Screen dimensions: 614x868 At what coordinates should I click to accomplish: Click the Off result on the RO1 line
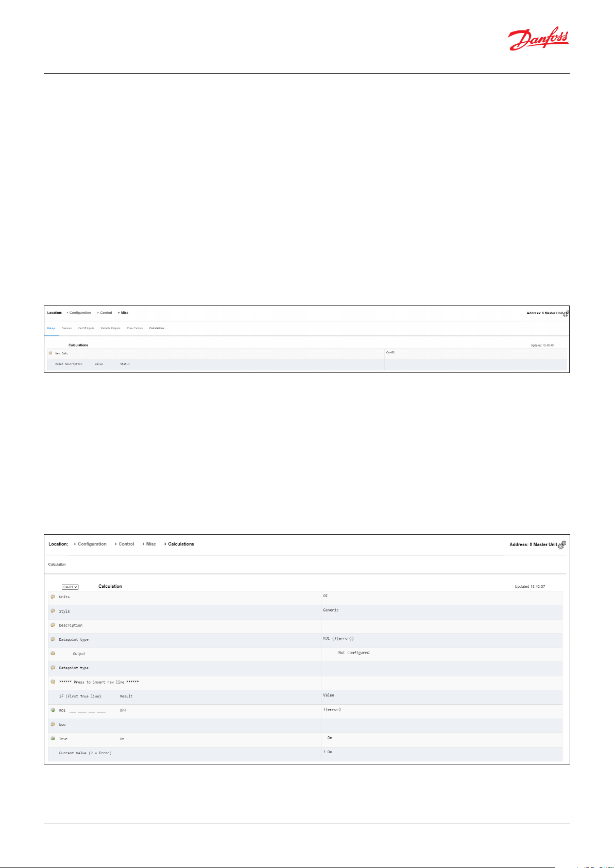click(x=123, y=710)
